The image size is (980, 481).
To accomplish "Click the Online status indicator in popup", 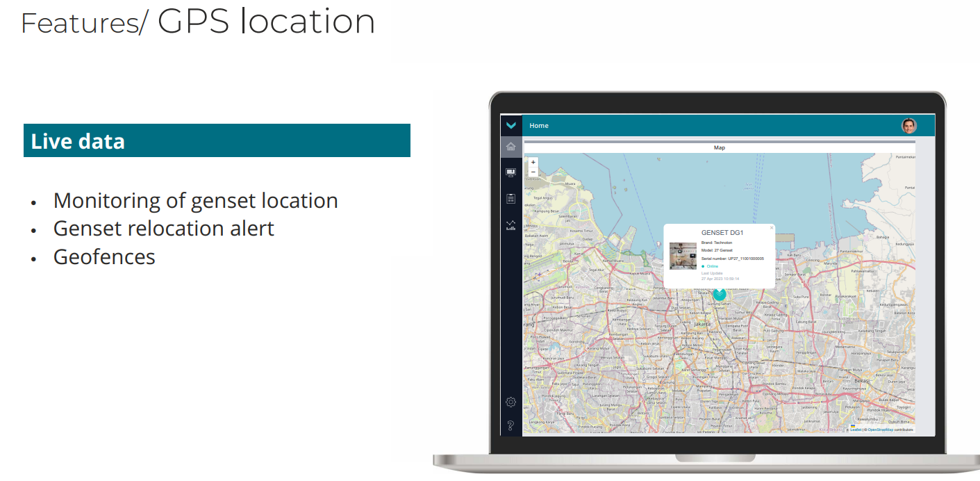I will (x=711, y=266).
